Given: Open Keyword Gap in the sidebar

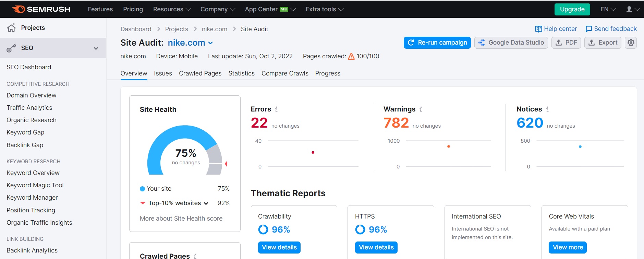Looking at the screenshot, I should pyautogui.click(x=25, y=132).
